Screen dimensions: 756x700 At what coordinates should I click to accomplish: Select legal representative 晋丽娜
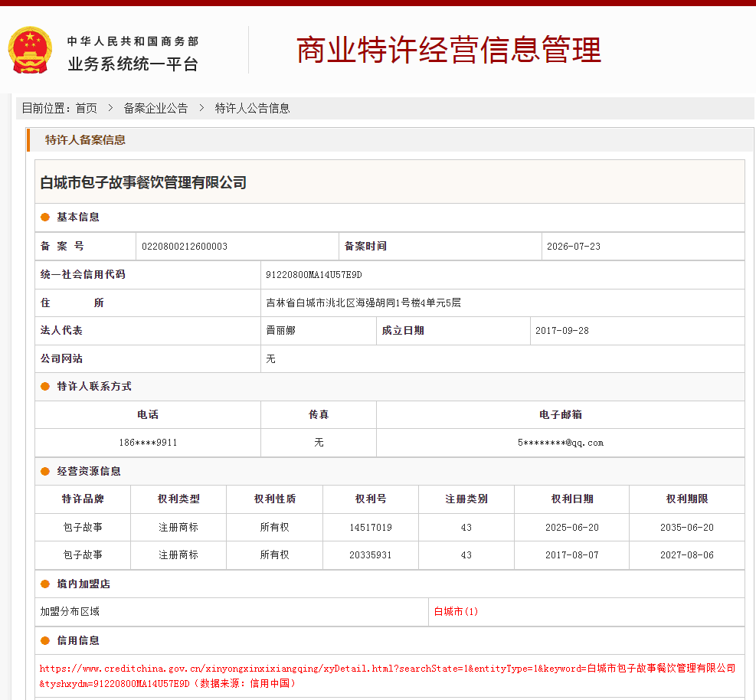click(280, 330)
